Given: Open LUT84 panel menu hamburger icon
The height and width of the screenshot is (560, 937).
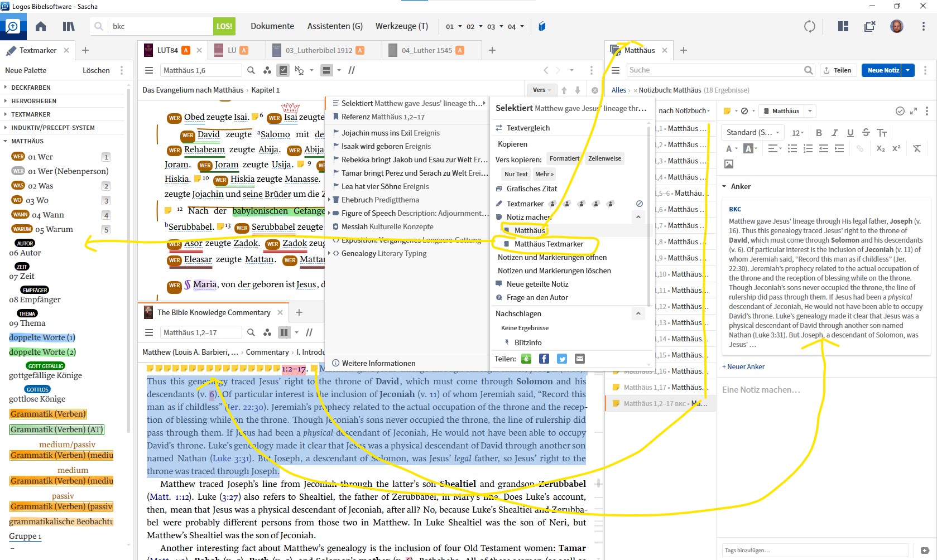Looking at the screenshot, I should click(149, 70).
